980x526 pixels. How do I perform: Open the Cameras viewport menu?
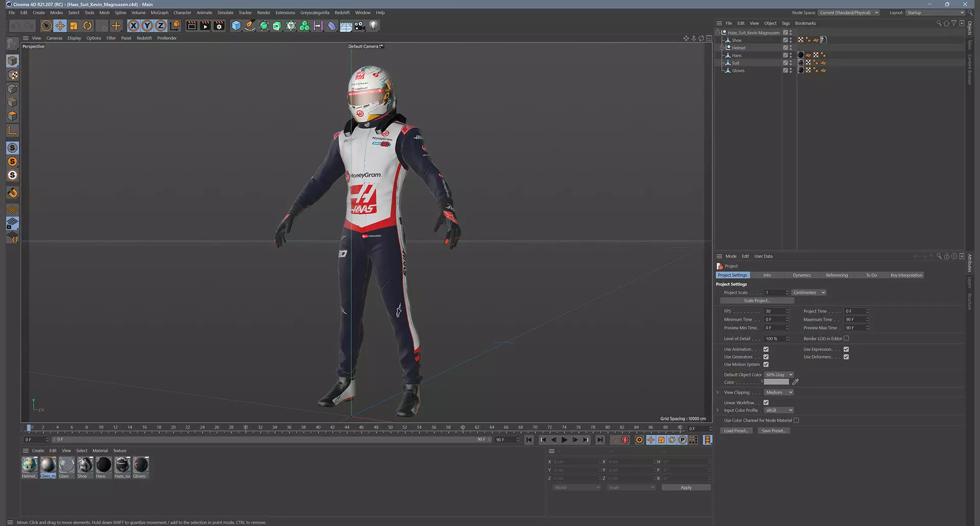54,38
